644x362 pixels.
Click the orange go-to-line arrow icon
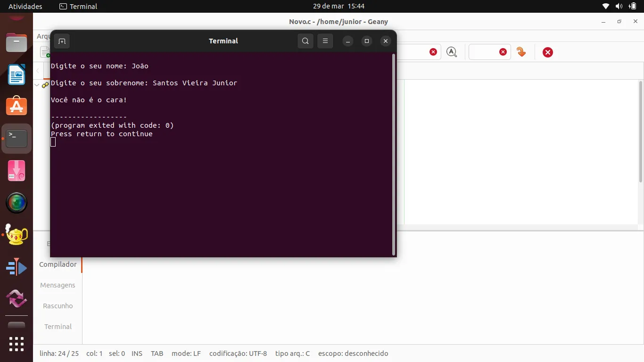click(521, 52)
